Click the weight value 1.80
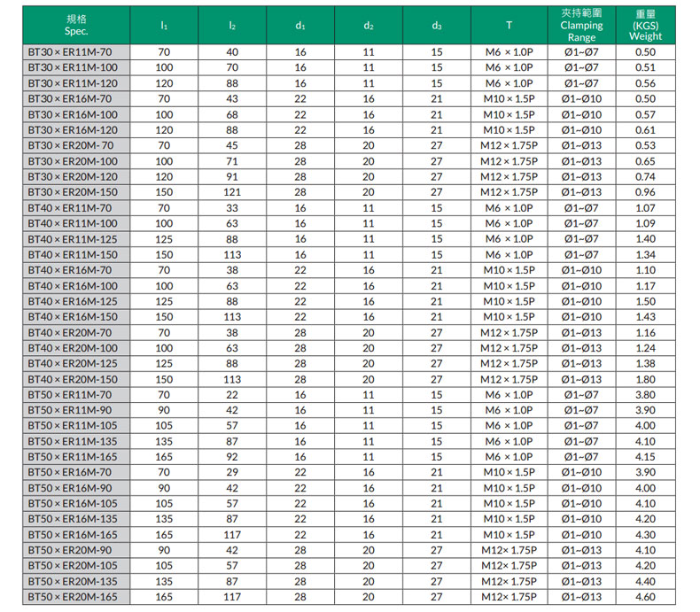 click(x=645, y=379)
